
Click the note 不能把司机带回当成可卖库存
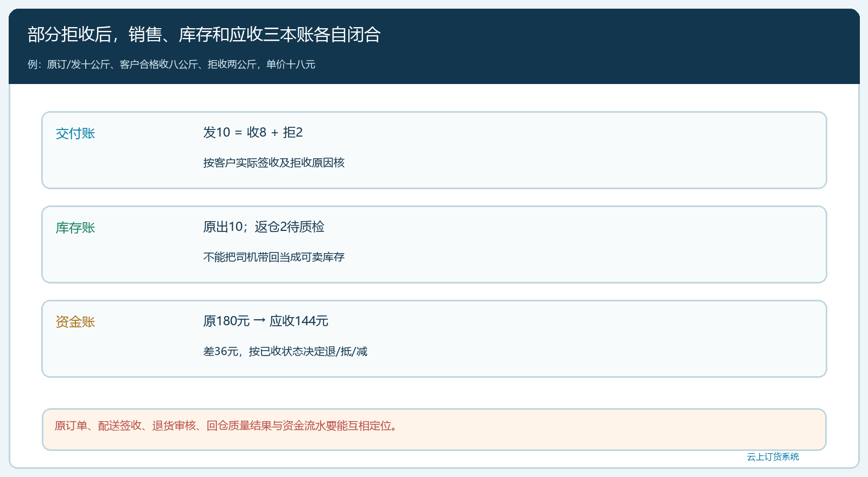274,257
